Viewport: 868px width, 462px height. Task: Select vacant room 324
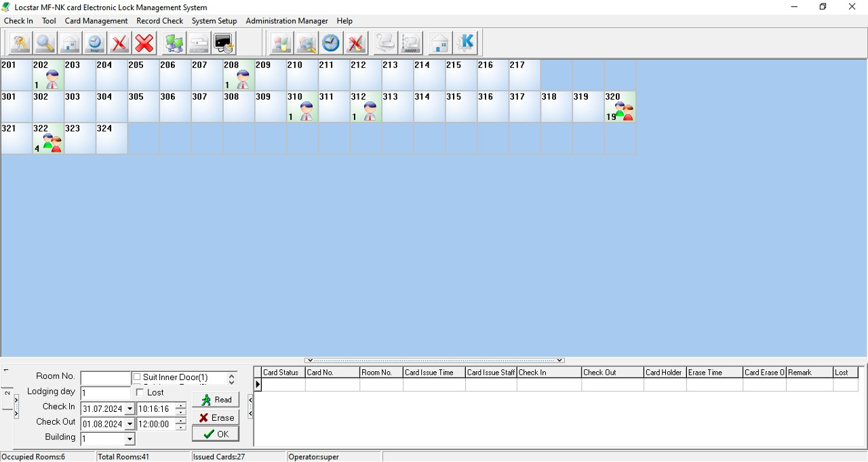click(112, 139)
